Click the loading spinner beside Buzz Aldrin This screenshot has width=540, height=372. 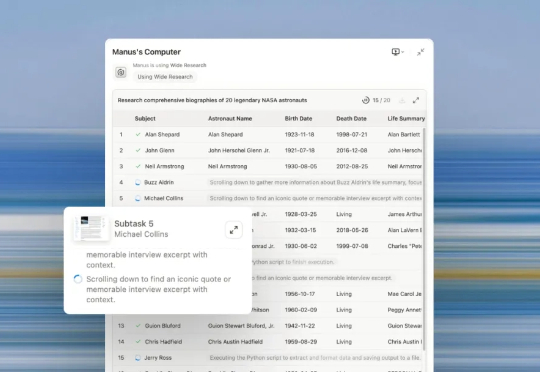(x=138, y=182)
